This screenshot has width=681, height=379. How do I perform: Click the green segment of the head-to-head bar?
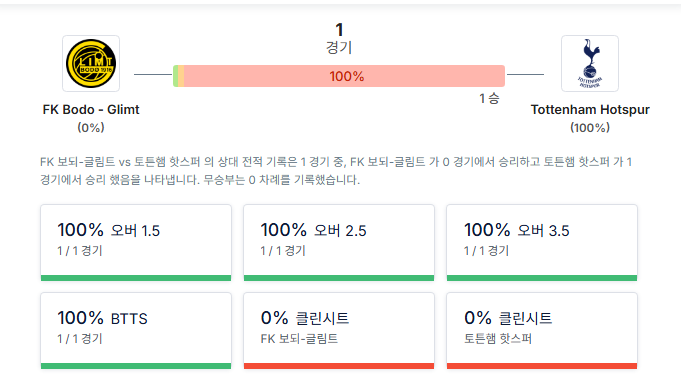pos(175,76)
